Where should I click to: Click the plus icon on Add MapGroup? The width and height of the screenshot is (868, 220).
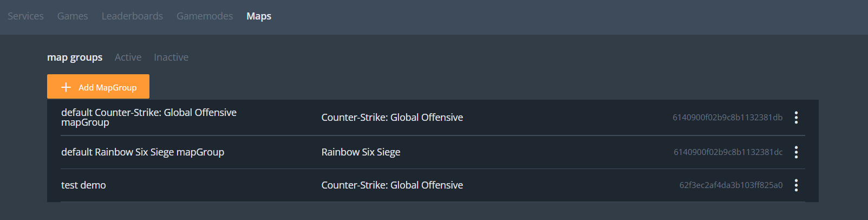66,87
